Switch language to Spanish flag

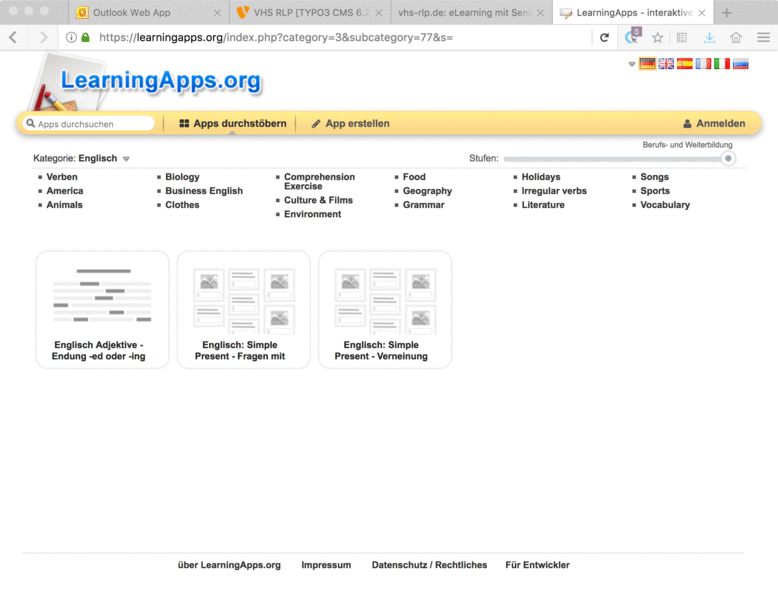coord(685,64)
